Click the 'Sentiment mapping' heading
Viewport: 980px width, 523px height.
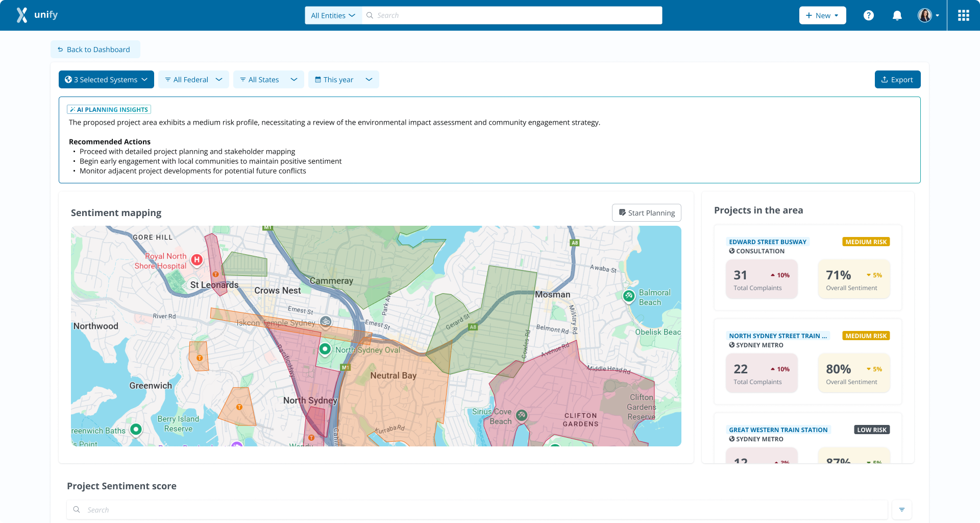point(116,213)
